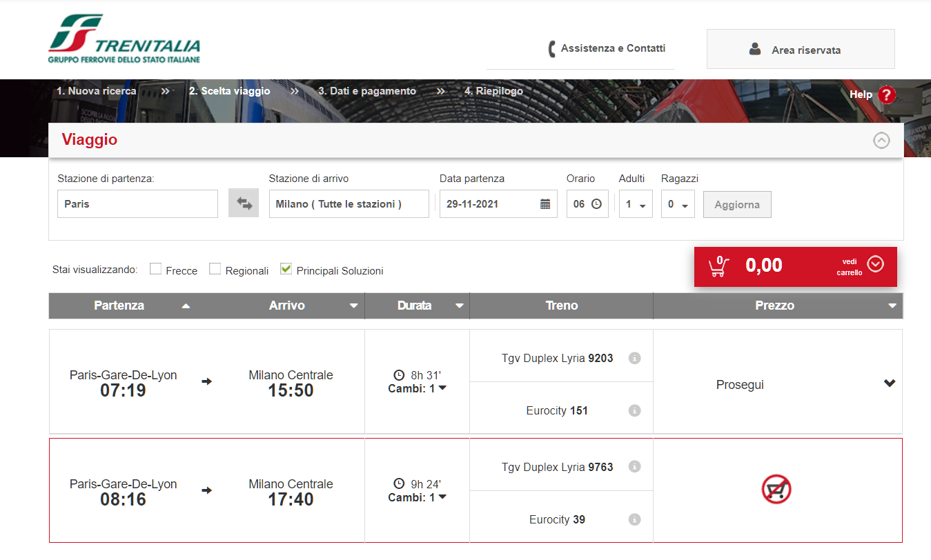Click the unavailable cart icon for 08:16 trip
The width and height of the screenshot is (931, 560).
click(x=776, y=490)
